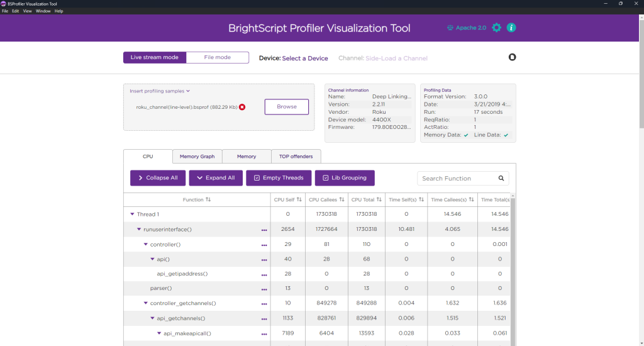The width and height of the screenshot is (644, 346).
Task: Open more options for api_getipaddress()
Action: (264, 275)
